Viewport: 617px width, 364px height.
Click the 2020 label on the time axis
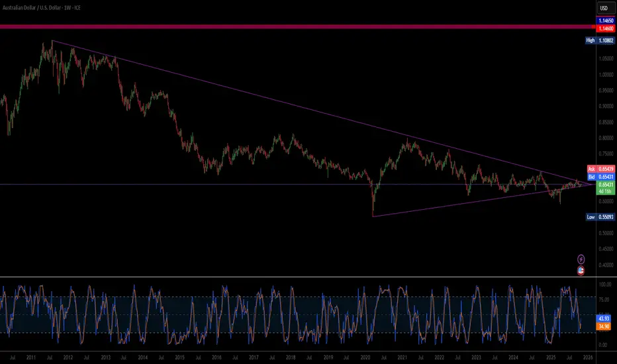365,357
